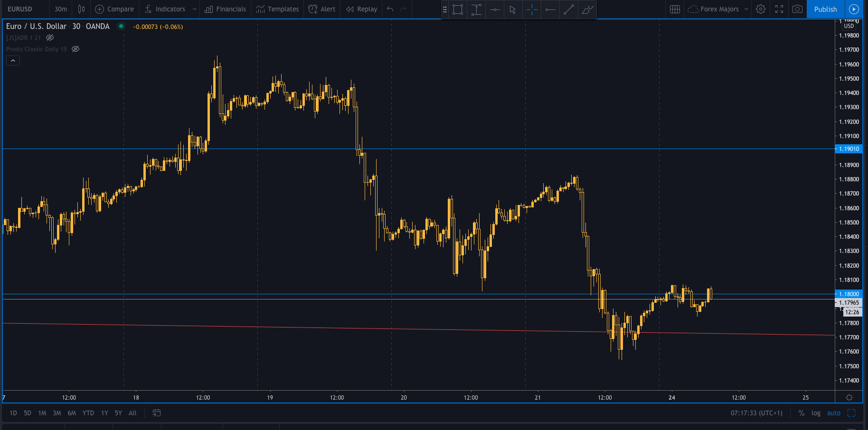The image size is (868, 430).
Task: Change the 30m chart interval
Action: [61, 9]
